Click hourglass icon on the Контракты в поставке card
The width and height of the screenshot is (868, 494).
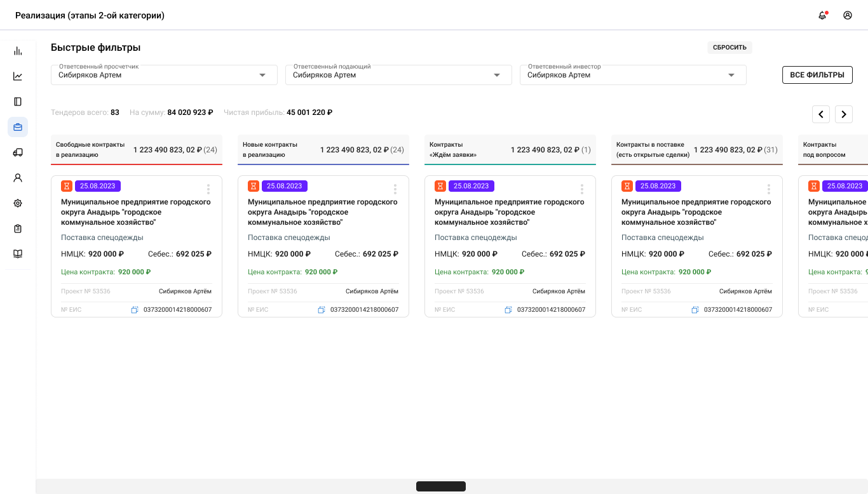tap(627, 186)
